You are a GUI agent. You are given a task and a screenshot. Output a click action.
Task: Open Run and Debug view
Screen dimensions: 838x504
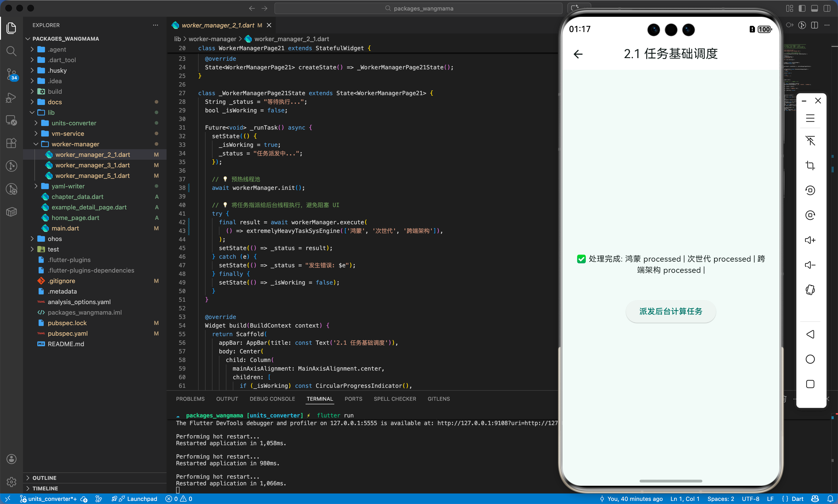11,98
